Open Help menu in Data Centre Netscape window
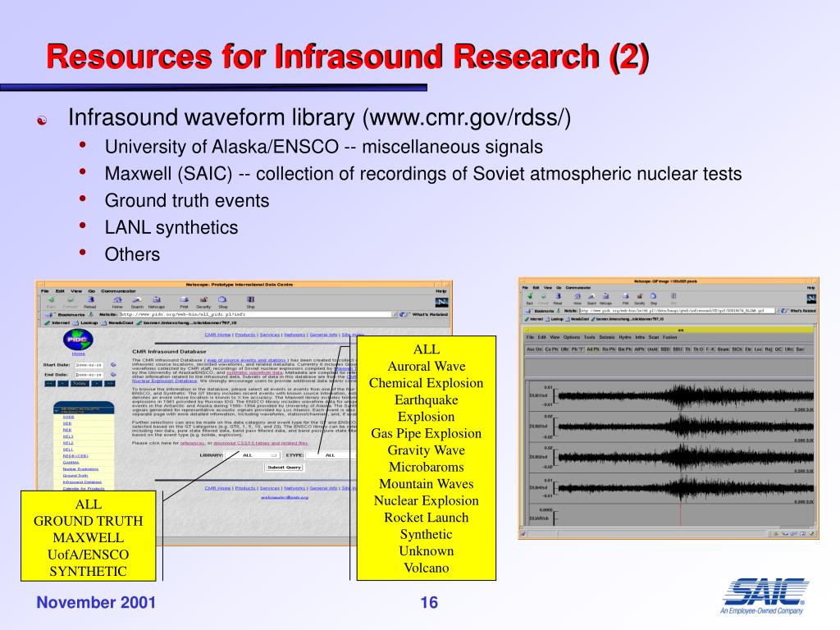The image size is (840, 630). pos(441,291)
